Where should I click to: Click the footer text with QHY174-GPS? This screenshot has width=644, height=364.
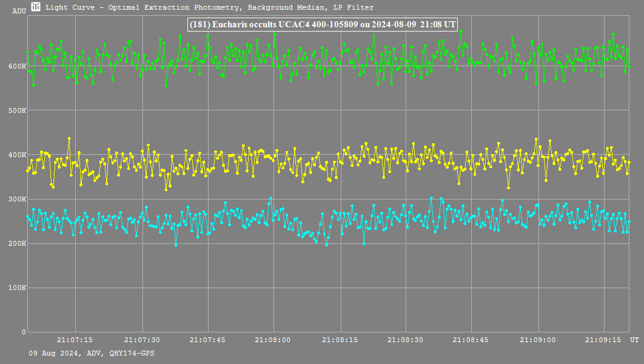91,353
